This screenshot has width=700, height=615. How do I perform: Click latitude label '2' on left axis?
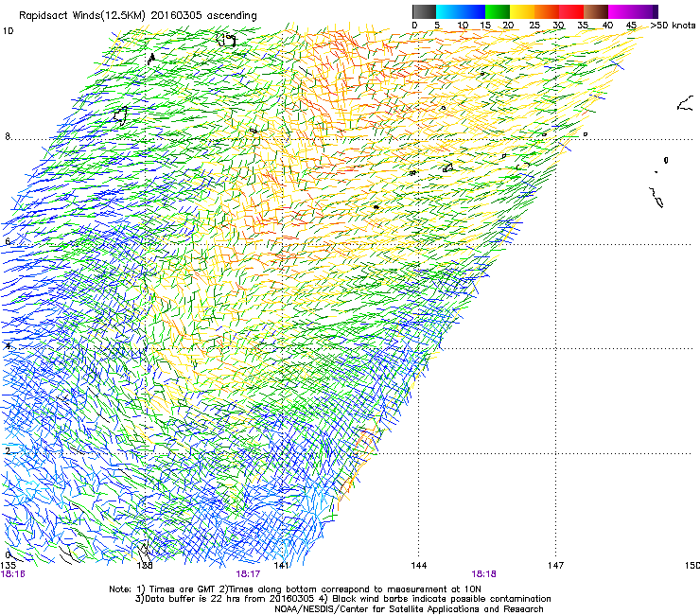click(8, 451)
